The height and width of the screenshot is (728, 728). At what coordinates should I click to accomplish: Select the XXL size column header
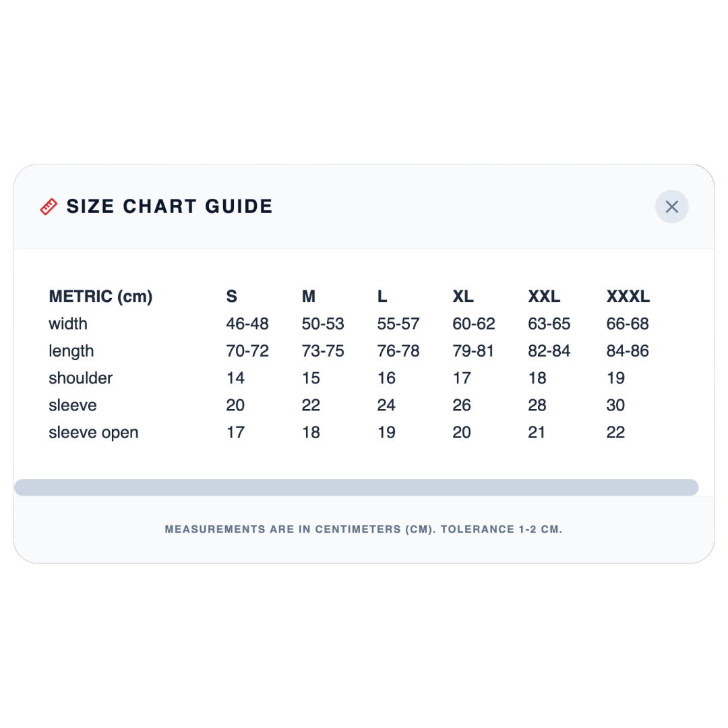pyautogui.click(x=544, y=296)
